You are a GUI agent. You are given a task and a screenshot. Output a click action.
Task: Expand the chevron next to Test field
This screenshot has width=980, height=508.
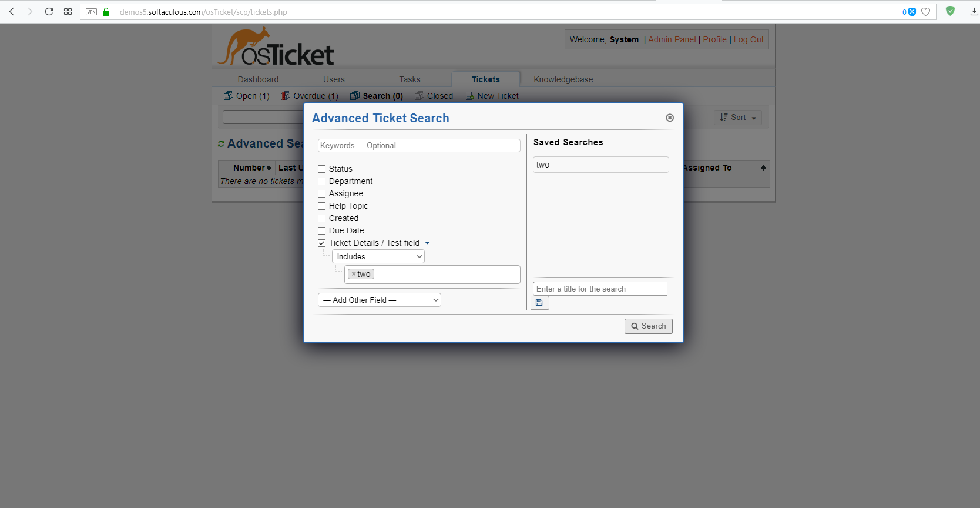click(428, 243)
